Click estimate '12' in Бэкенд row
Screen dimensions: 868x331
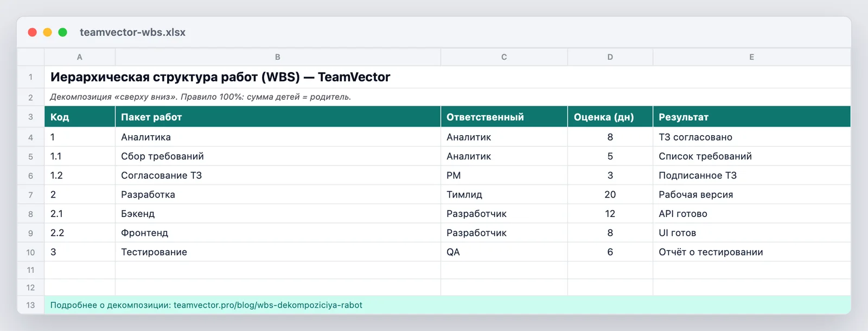610,213
